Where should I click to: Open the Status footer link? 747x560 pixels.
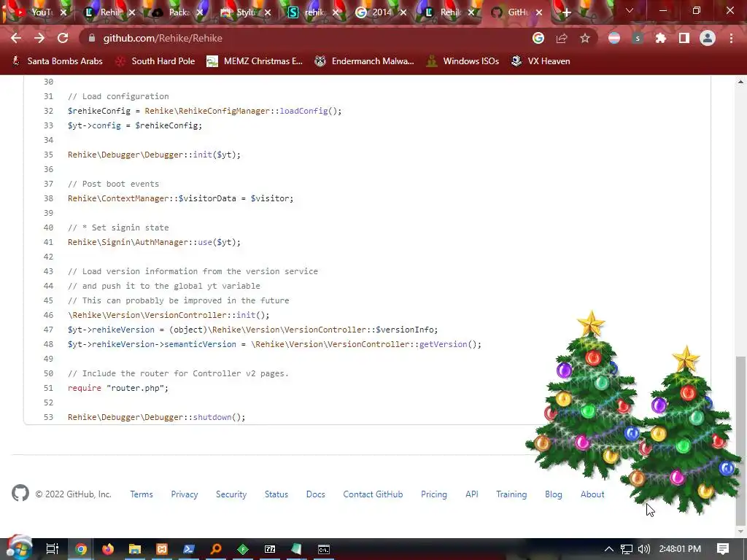pos(276,494)
